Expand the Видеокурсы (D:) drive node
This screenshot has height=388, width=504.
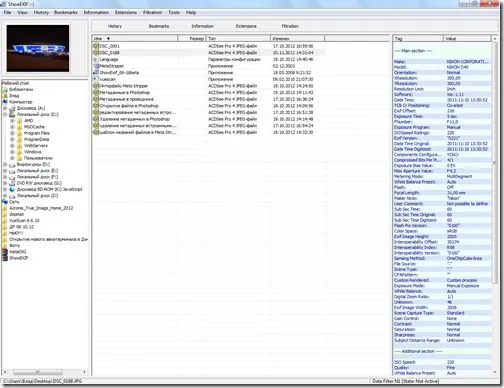[5, 164]
